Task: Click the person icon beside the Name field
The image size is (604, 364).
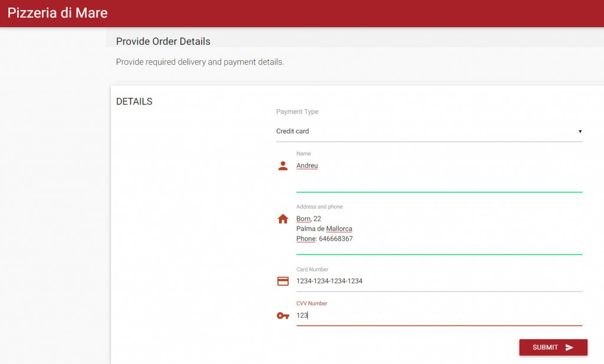Action: (283, 166)
